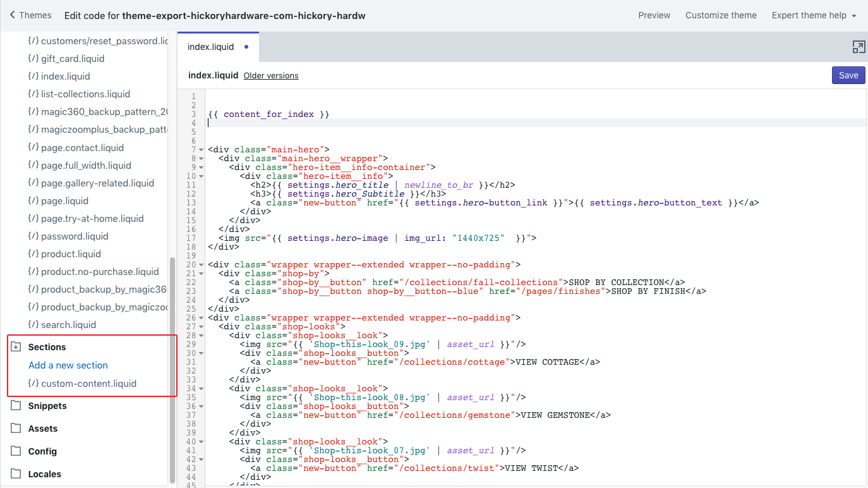Viewport: 868px width, 488px height.
Task: Click the Snippets folder icon
Action: click(x=16, y=405)
